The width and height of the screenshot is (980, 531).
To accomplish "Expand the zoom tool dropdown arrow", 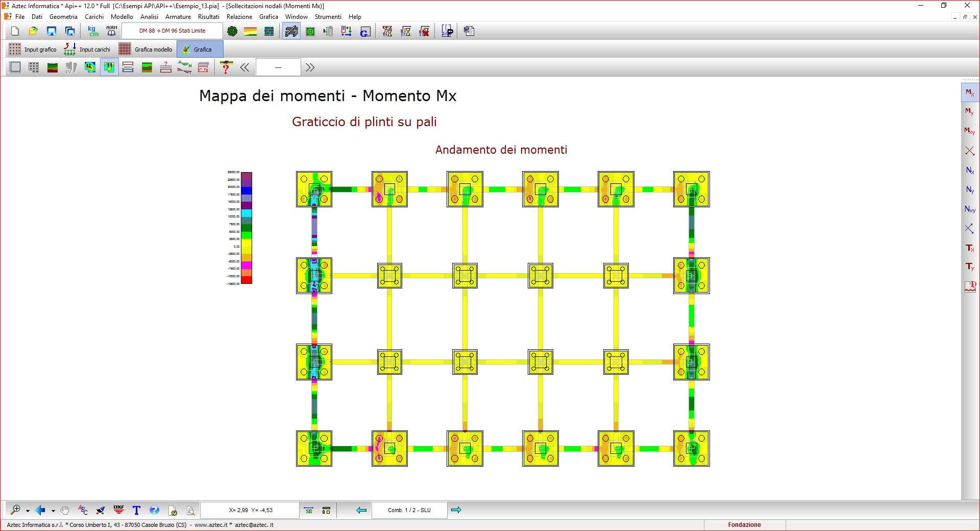I will (x=28, y=511).
